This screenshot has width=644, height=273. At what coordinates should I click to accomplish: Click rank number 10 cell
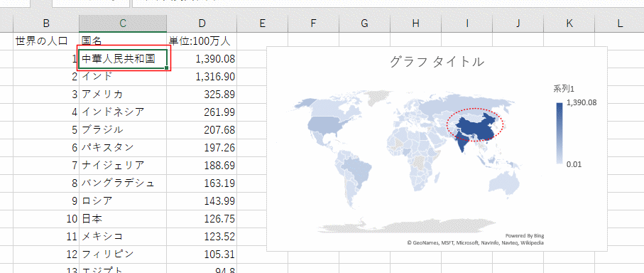[46, 219]
